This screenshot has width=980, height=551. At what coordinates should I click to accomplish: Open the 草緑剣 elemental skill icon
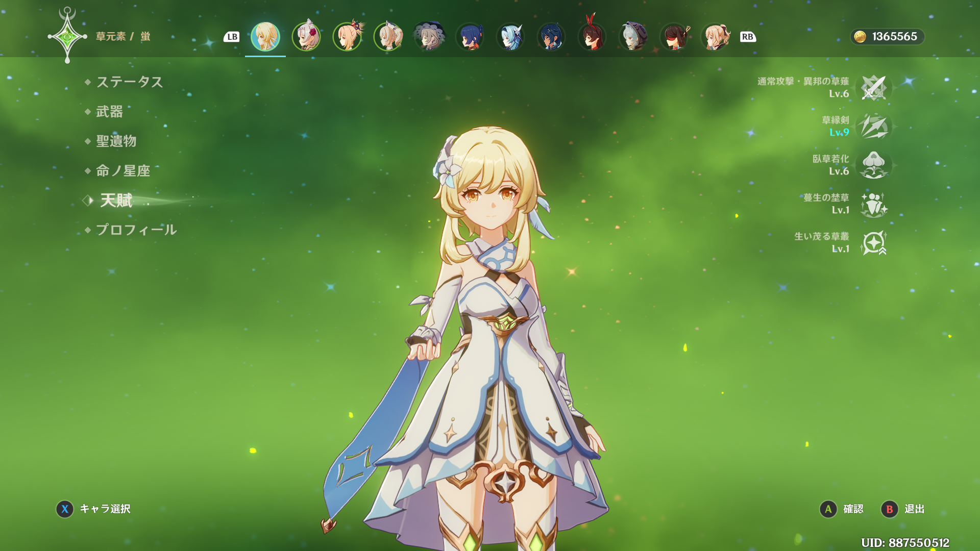pos(874,127)
